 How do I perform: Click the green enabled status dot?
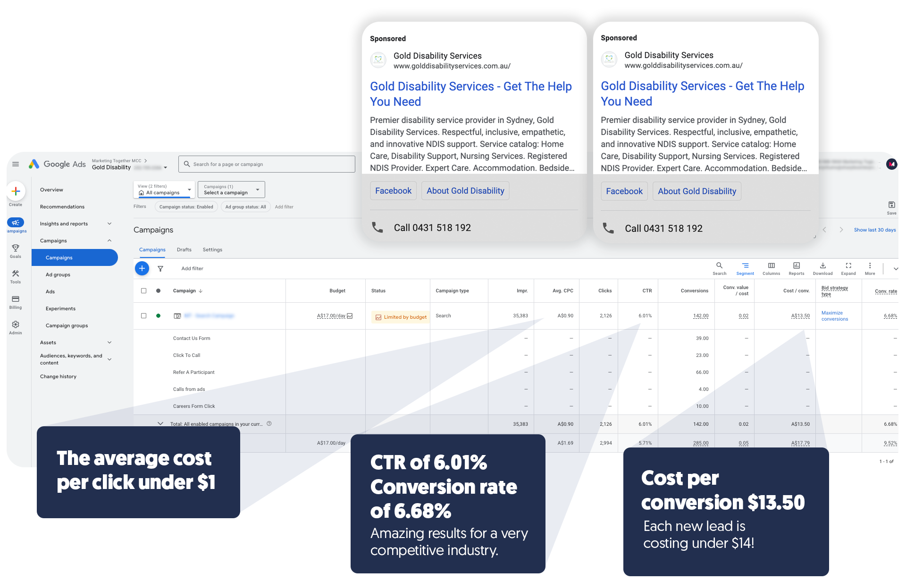pyautogui.click(x=158, y=315)
